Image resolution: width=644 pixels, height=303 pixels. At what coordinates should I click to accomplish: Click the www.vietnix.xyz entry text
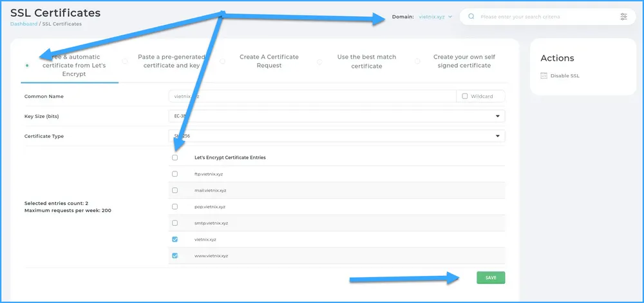211,256
